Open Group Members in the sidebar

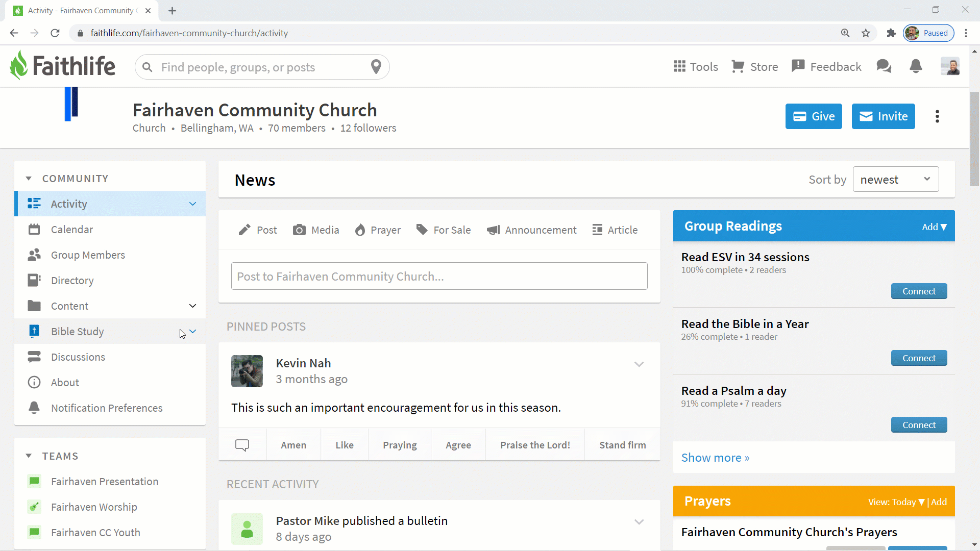point(110,255)
